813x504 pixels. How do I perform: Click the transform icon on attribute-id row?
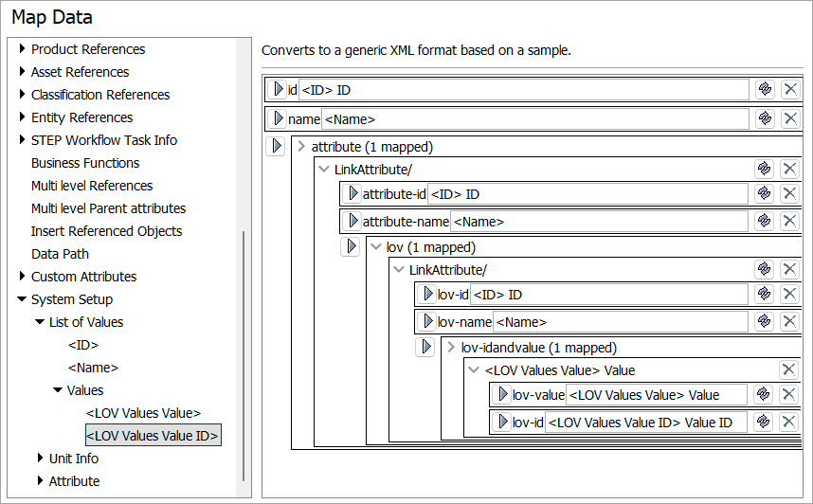pos(765,193)
